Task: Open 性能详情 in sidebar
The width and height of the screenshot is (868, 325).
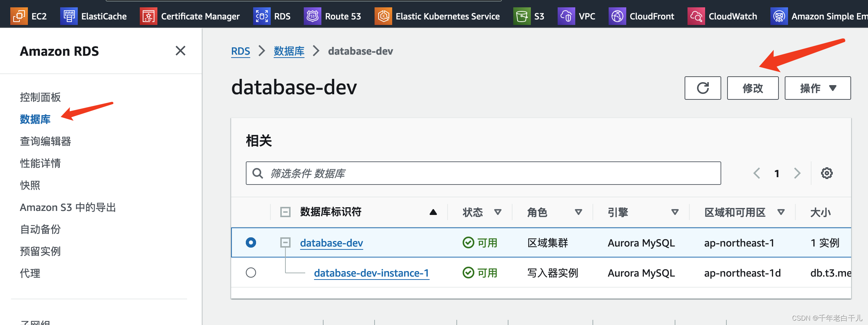Action: point(40,163)
